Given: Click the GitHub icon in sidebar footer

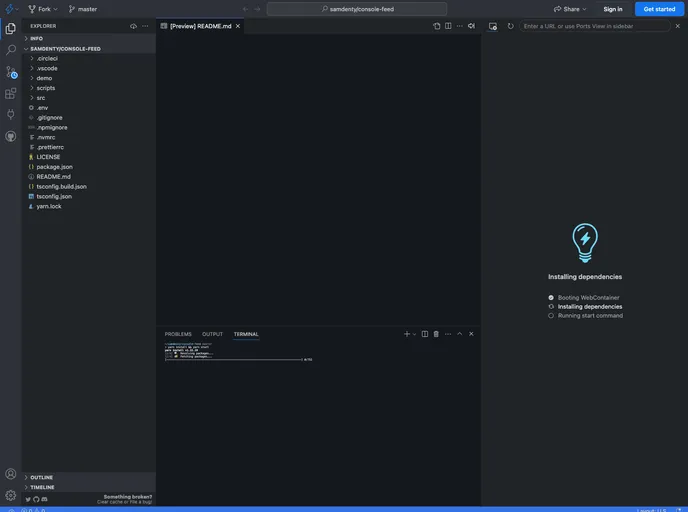Looking at the screenshot, I should tap(36, 499).
